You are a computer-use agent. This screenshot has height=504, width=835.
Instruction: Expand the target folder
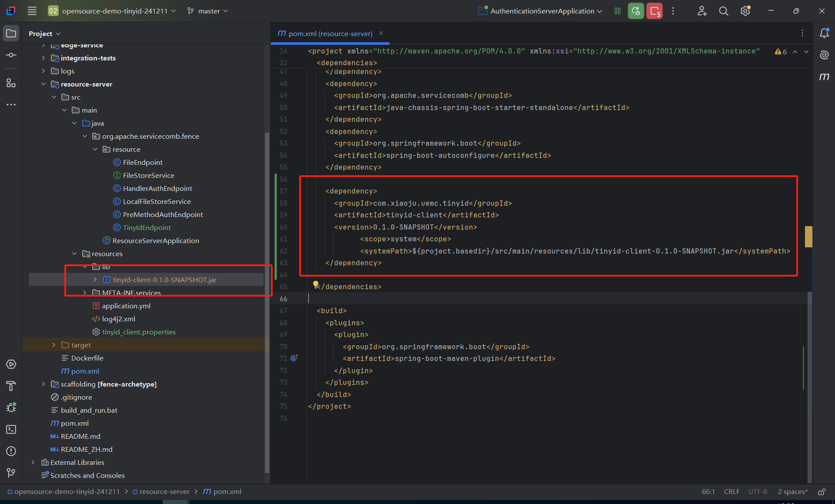pyautogui.click(x=54, y=345)
